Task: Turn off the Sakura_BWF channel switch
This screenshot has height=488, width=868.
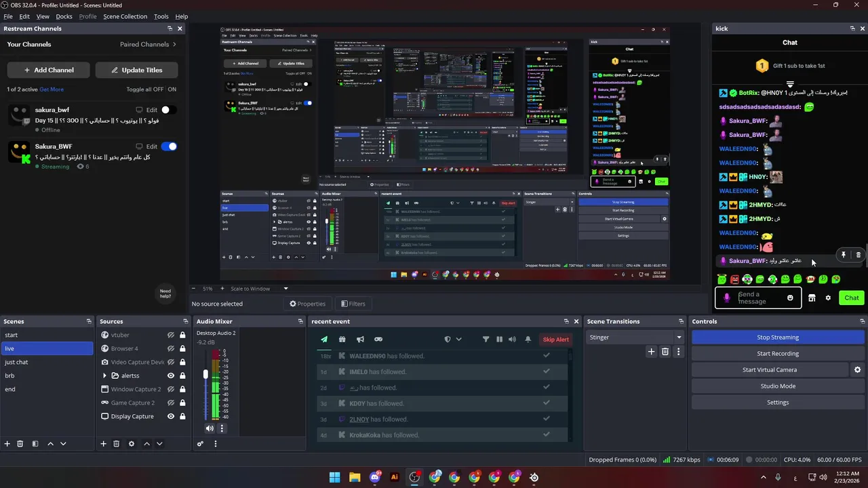Action: point(168,146)
